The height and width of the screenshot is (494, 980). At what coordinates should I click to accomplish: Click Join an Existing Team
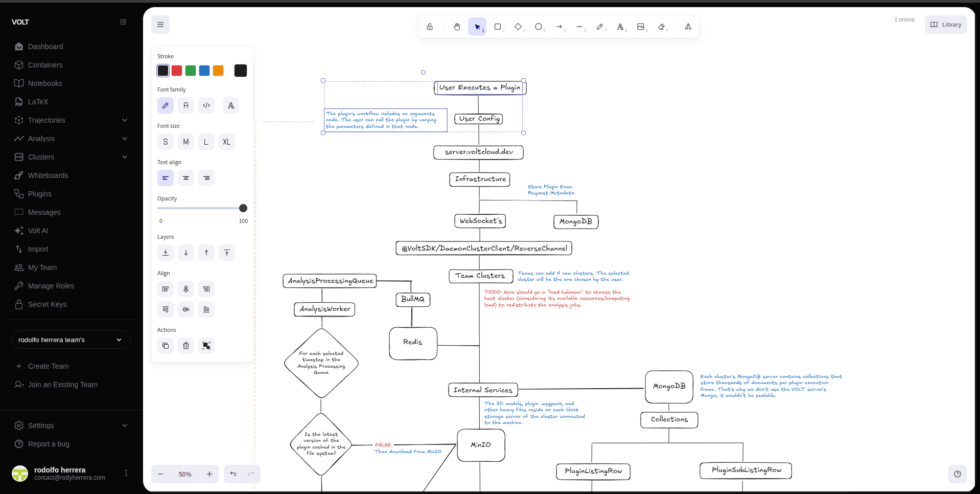click(x=62, y=385)
